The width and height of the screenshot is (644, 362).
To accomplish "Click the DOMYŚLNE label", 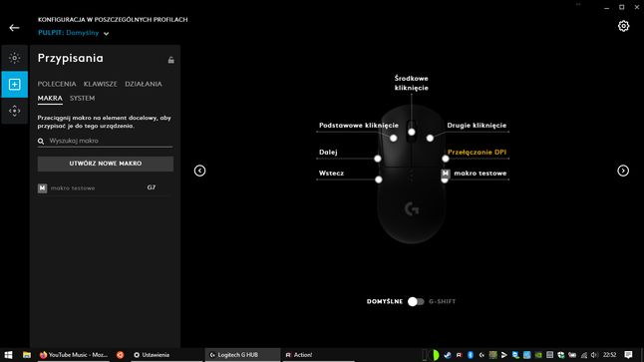I will tap(385, 301).
